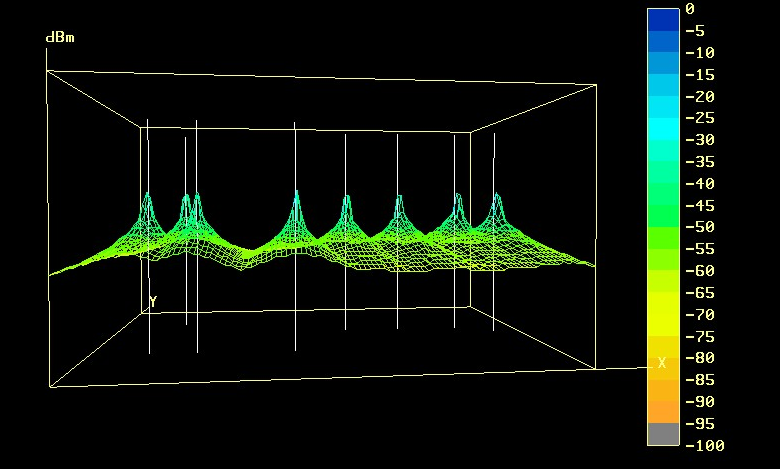Select the X axis label

tap(661, 363)
